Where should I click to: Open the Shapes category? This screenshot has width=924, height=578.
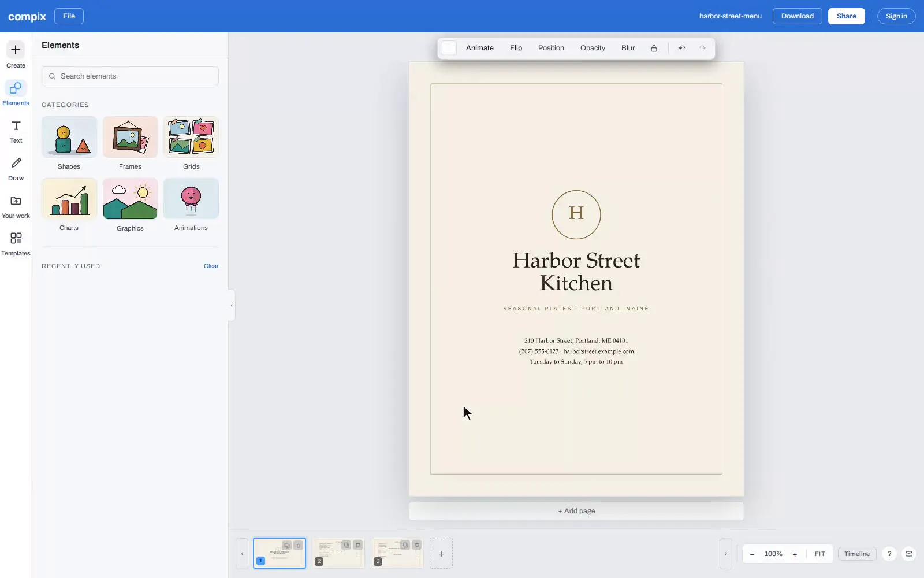coord(69,143)
